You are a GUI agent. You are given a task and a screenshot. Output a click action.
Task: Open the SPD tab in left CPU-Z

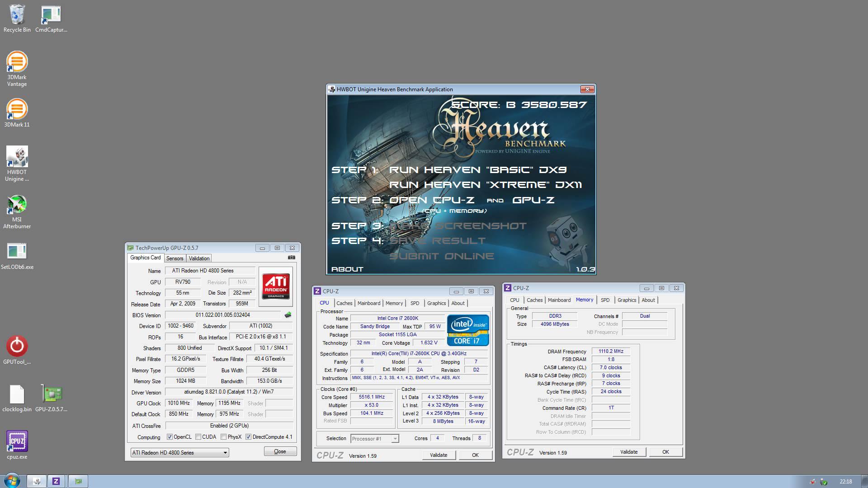point(415,303)
